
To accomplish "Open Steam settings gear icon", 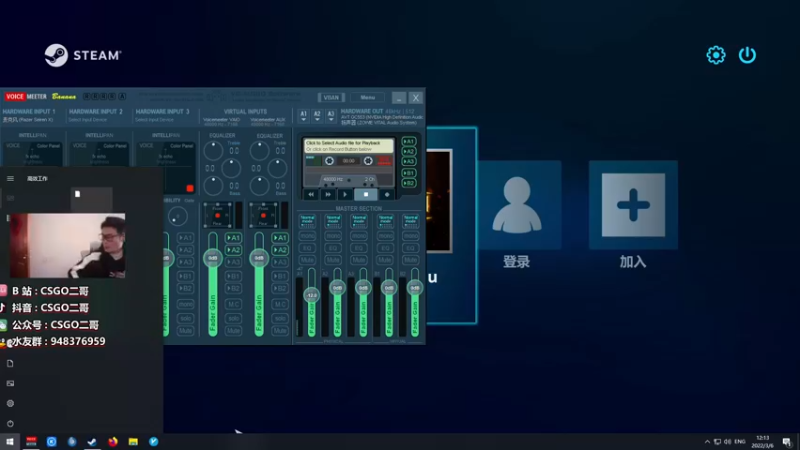I will point(716,55).
